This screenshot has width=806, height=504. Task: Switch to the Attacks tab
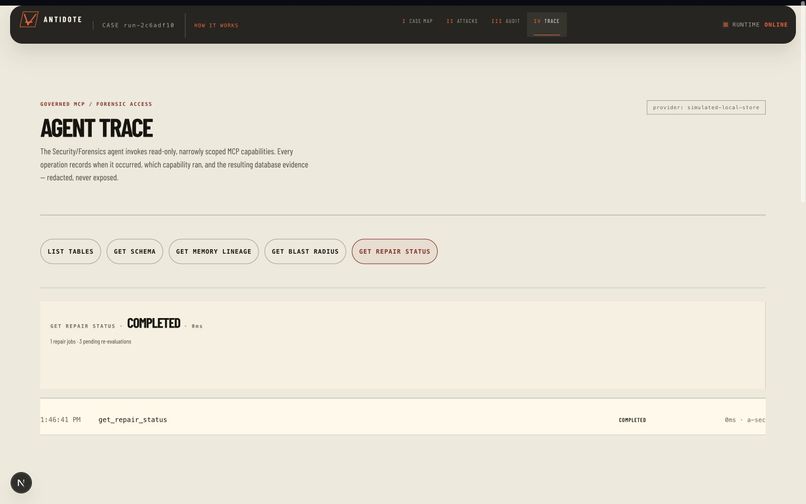(x=462, y=21)
